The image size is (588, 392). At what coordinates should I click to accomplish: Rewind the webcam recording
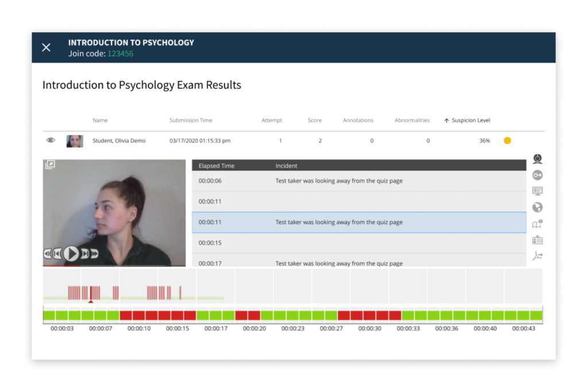pyautogui.click(x=47, y=254)
